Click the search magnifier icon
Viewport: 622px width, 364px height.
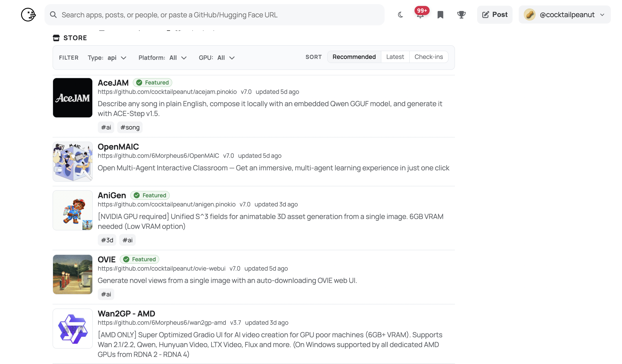[53, 15]
